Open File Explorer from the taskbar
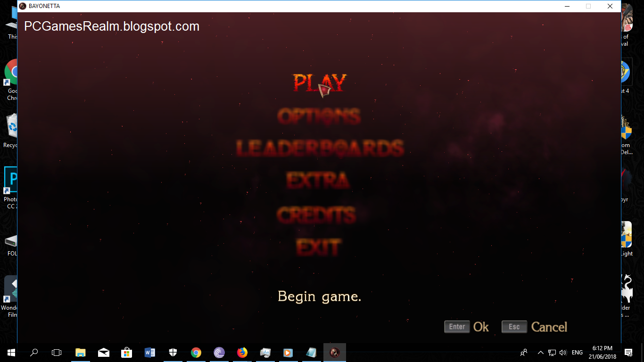 tap(81, 353)
